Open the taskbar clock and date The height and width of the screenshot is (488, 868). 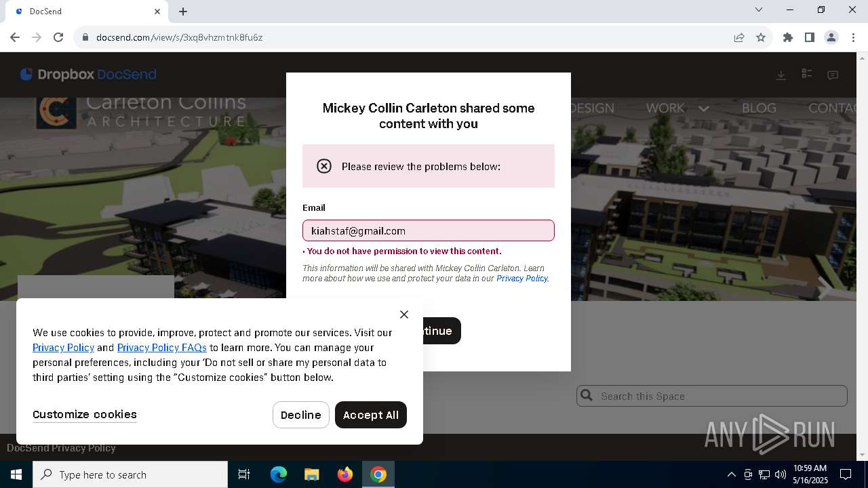[810, 474]
